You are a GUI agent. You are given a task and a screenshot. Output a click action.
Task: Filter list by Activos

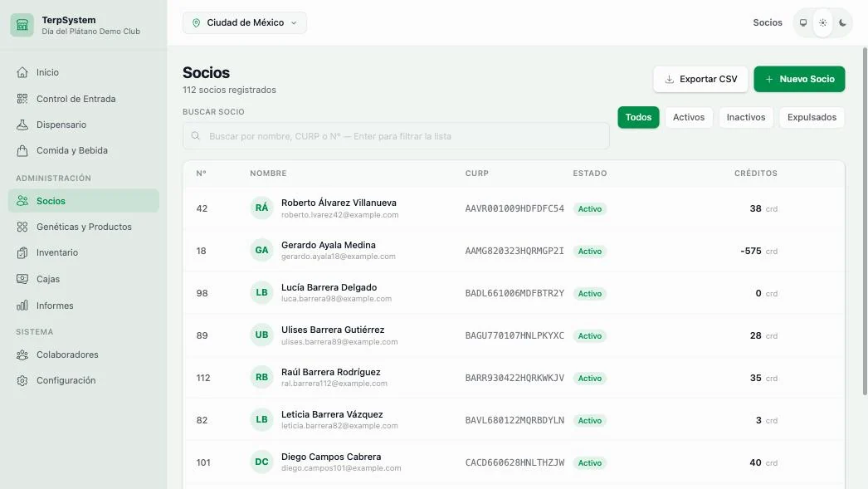[689, 117]
